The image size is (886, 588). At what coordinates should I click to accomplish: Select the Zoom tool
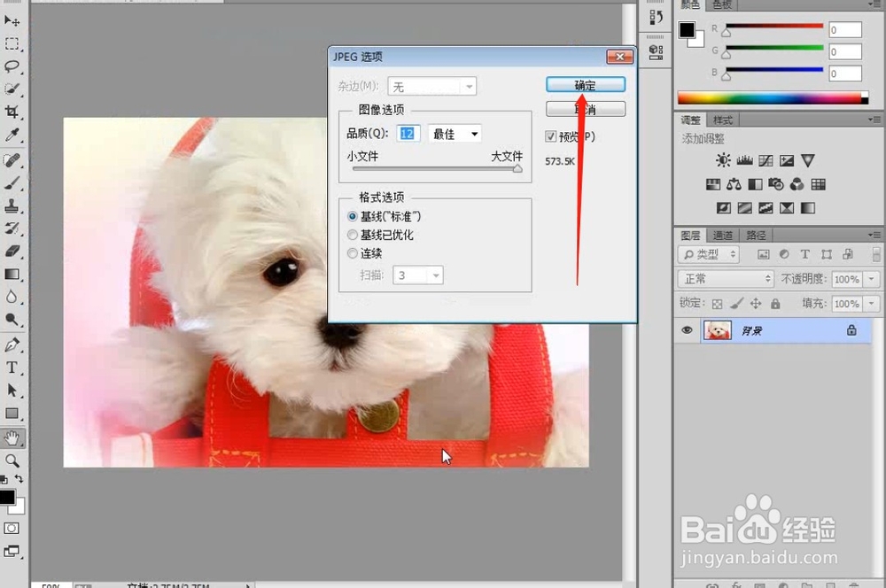pyautogui.click(x=12, y=460)
